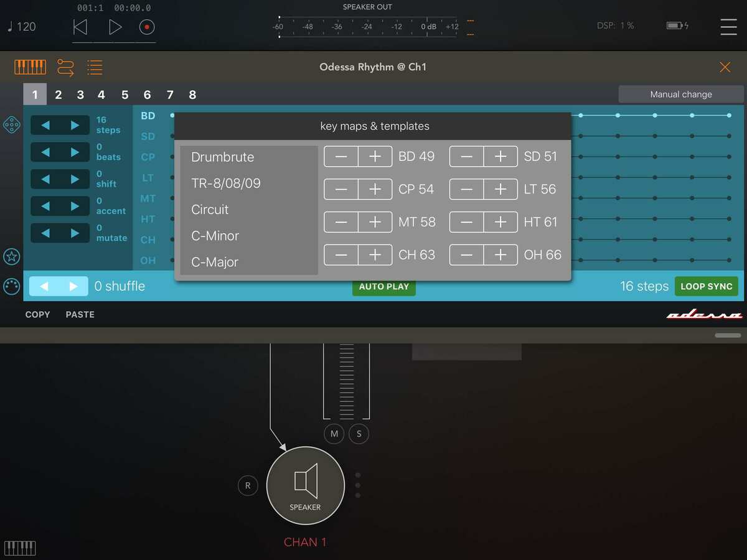The width and height of the screenshot is (747, 560).
Task: Select pattern tab 1
Action: tap(35, 95)
